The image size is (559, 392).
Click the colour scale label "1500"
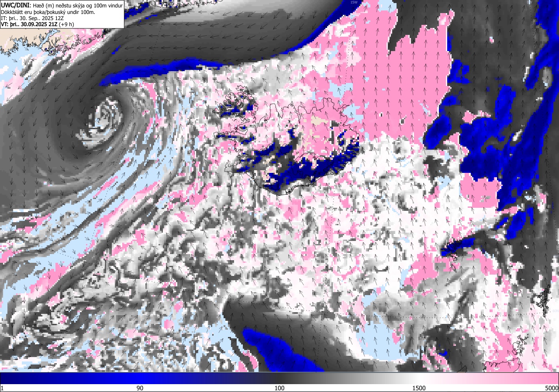(x=419, y=388)
